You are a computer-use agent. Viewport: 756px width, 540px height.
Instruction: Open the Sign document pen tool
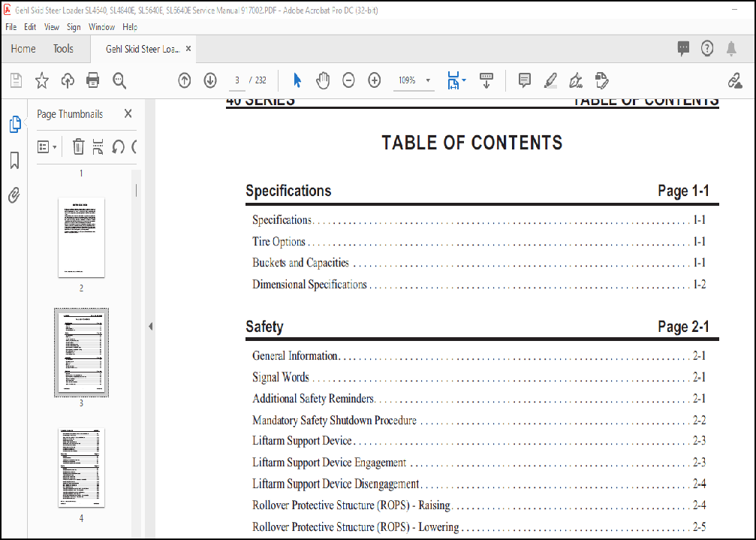576,80
